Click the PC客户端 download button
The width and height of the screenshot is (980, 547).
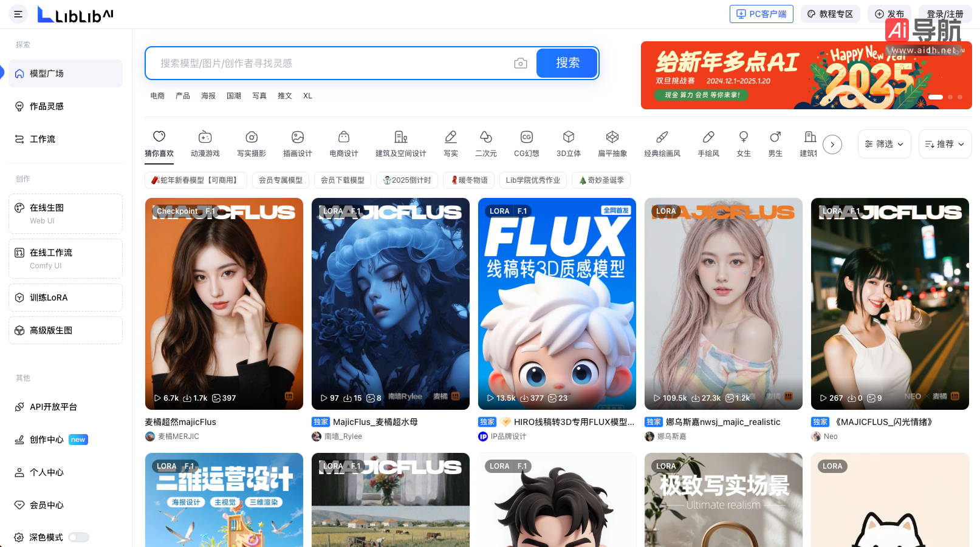coord(761,14)
